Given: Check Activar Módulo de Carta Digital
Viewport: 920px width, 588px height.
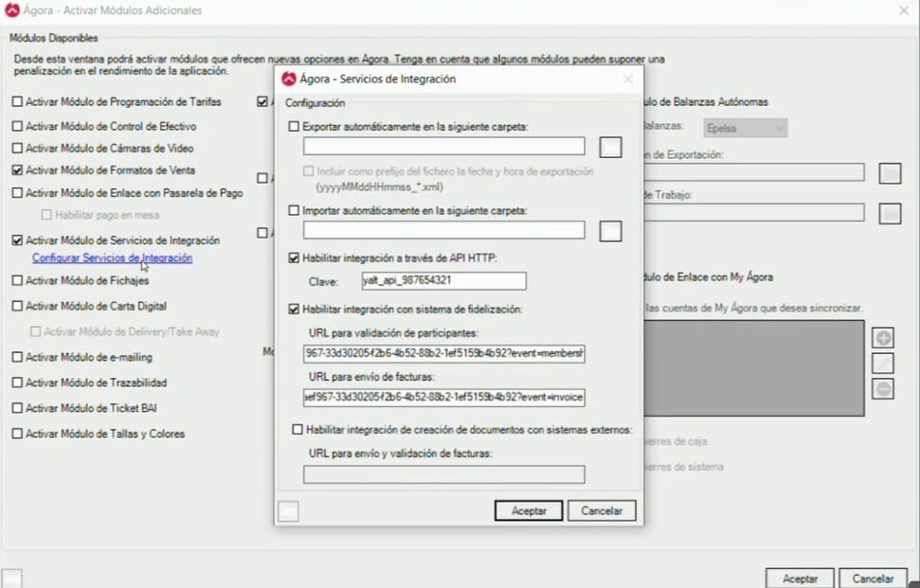Looking at the screenshot, I should (x=18, y=306).
